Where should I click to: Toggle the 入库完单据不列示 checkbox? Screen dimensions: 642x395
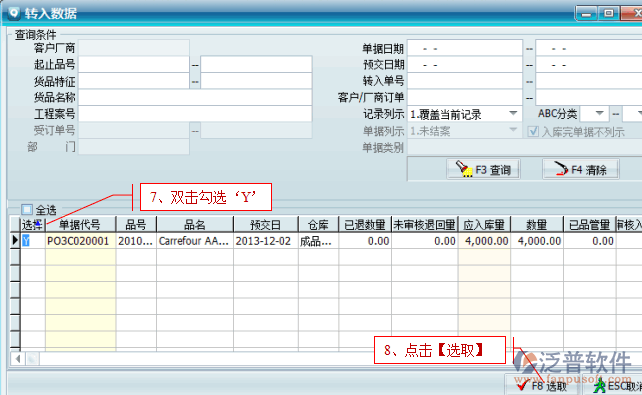pyautogui.click(x=533, y=131)
